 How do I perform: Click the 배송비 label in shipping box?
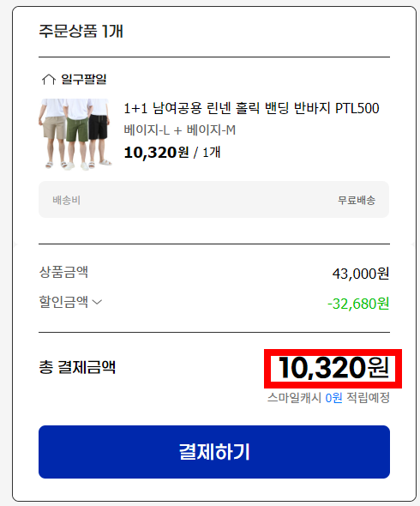[x=66, y=200]
